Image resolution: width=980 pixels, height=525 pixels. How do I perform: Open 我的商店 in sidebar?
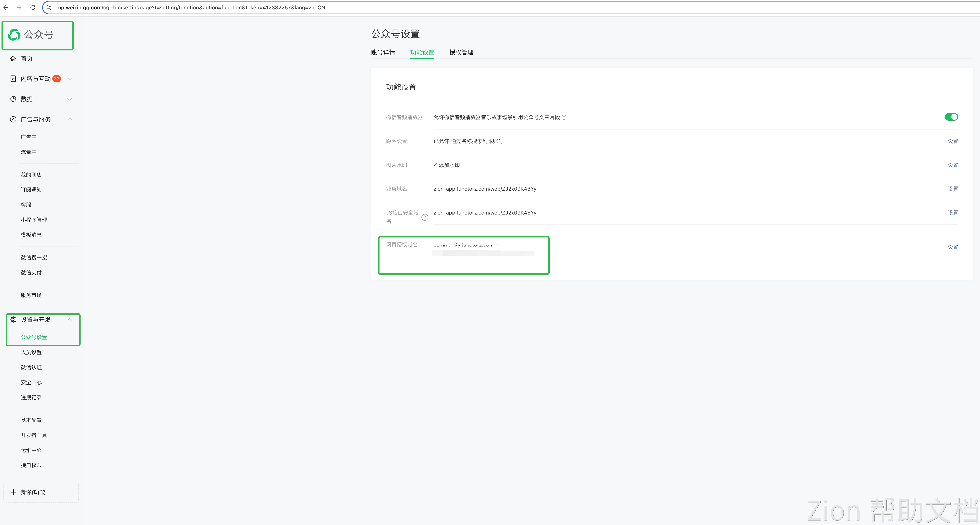click(31, 175)
